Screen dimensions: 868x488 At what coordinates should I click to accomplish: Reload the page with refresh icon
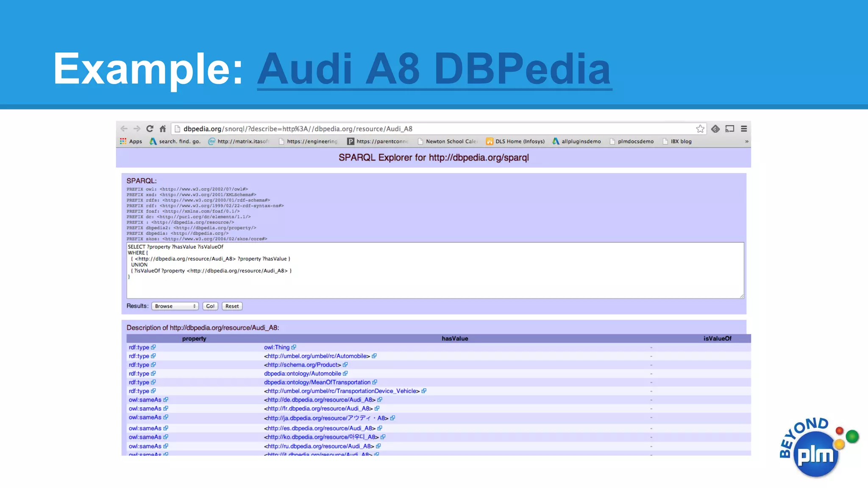point(150,129)
